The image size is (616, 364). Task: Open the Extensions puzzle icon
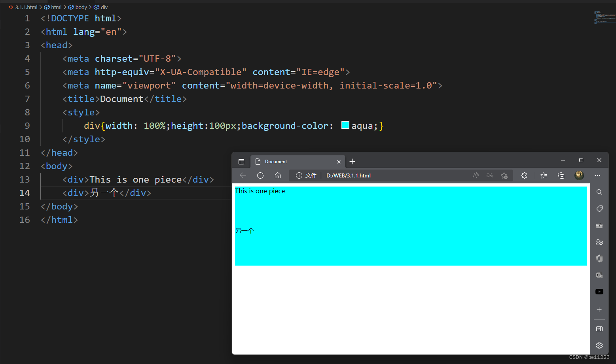tap(525, 175)
